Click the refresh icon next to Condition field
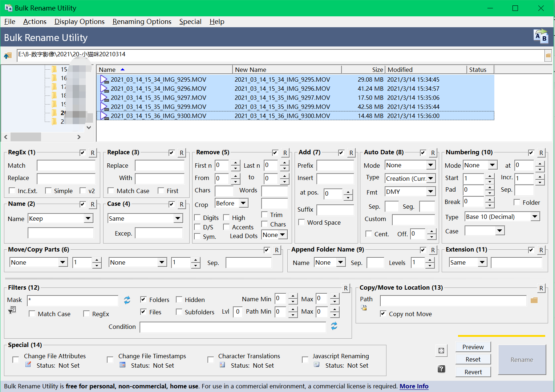Screen dimensions: 555x392 334,326
